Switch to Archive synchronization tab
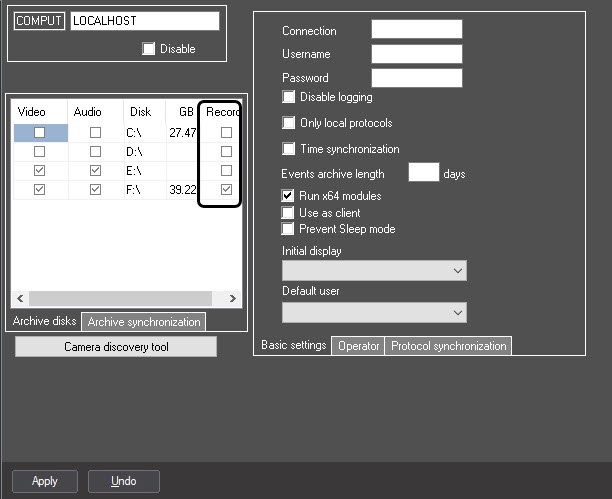The image size is (612, 499). [x=143, y=322]
